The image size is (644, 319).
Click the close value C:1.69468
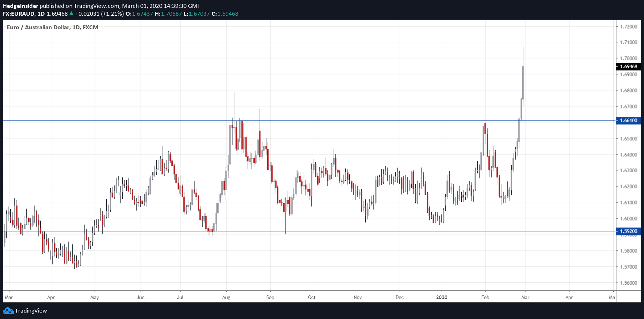(x=225, y=14)
